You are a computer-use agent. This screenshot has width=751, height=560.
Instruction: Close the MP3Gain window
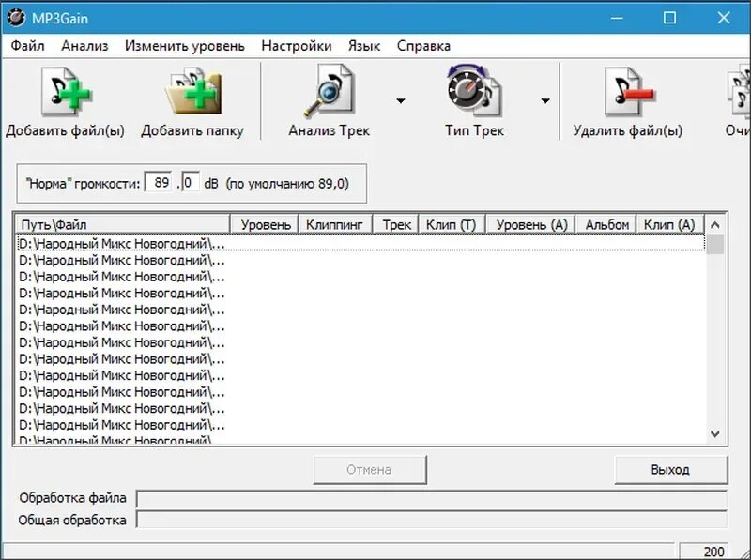(724, 18)
